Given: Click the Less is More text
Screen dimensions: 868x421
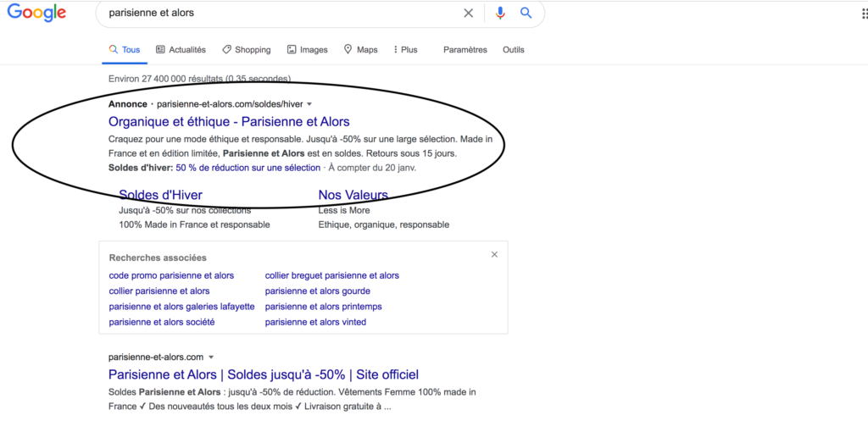Looking at the screenshot, I should 344,211.
